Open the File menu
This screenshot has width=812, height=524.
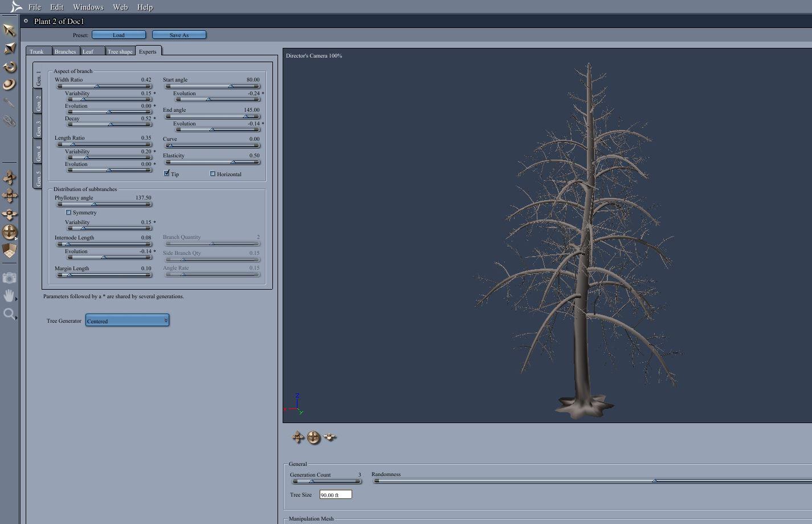click(x=35, y=7)
